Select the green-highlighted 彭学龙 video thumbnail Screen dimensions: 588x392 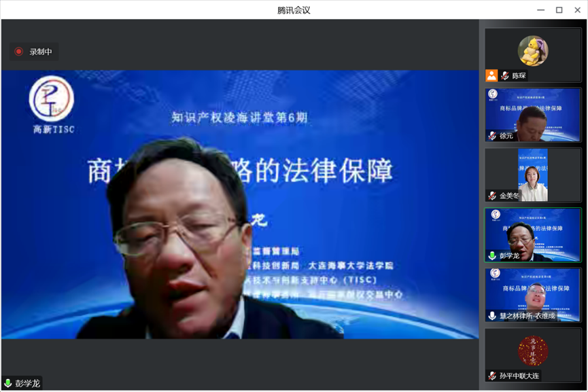pyautogui.click(x=533, y=233)
